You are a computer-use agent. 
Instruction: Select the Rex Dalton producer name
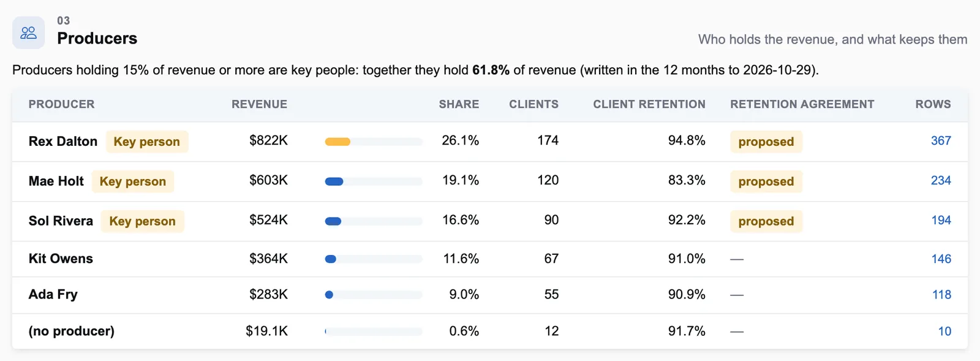pyautogui.click(x=63, y=142)
